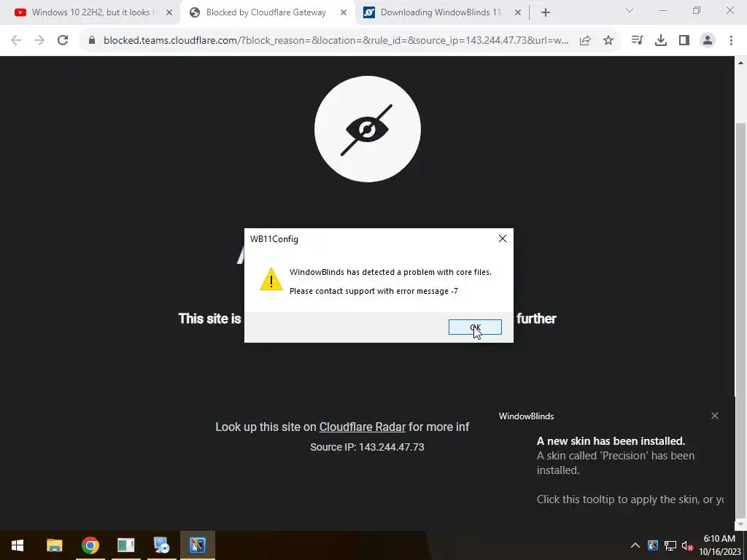747x560 pixels.
Task: Bookmark this page with the star
Action: [608, 41]
